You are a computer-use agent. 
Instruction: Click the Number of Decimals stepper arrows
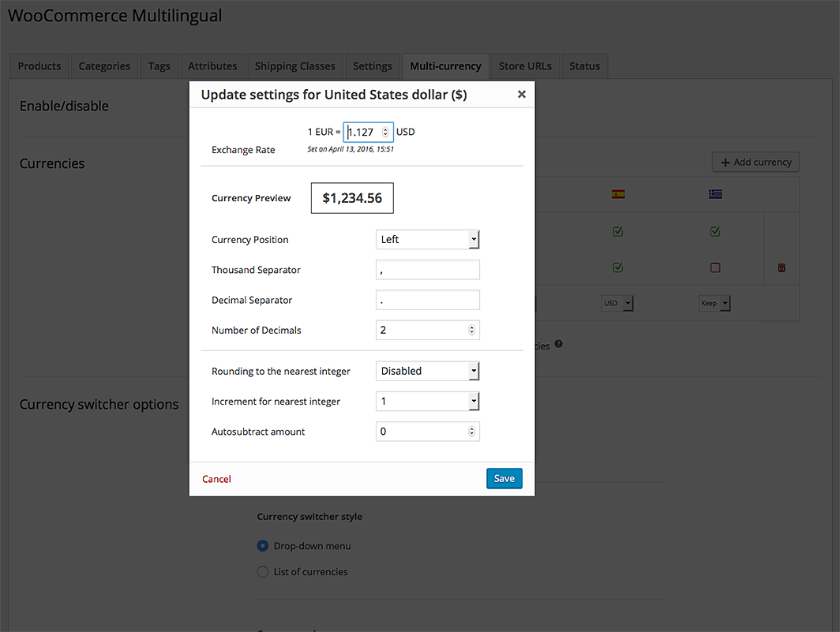472,331
